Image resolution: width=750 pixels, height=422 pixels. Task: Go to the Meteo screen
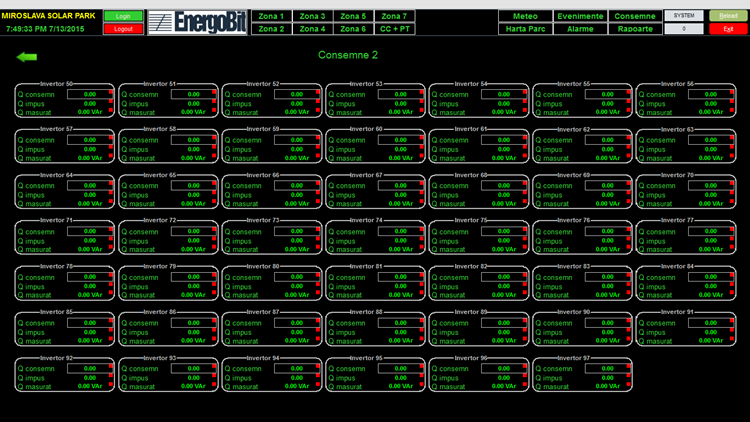tap(523, 16)
